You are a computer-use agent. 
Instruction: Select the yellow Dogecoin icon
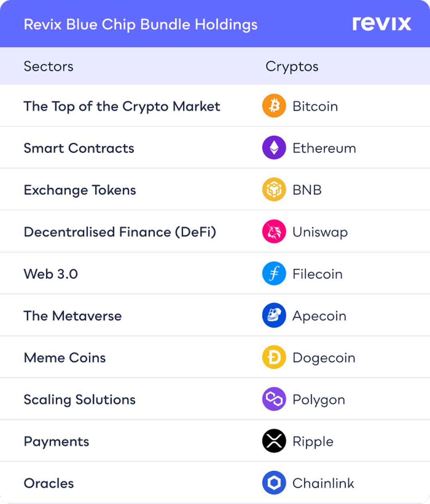coord(274,358)
